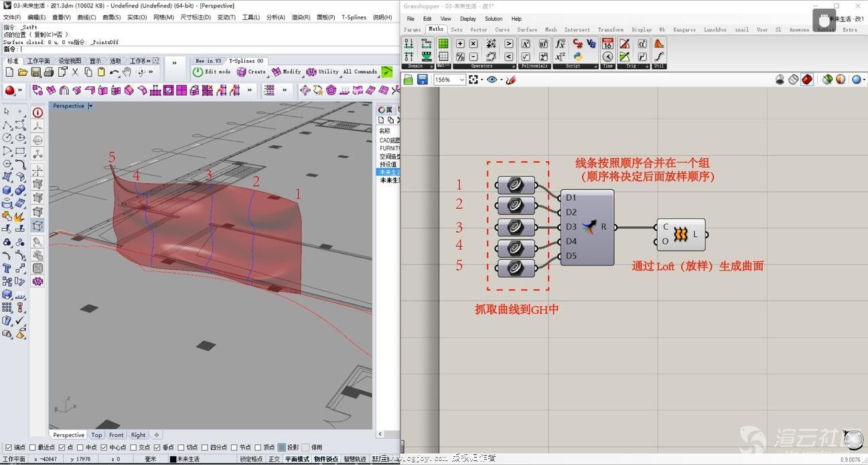The height and width of the screenshot is (465, 868).
Task: Open the 曲面(S) menu in Rhino
Action: tap(111, 17)
